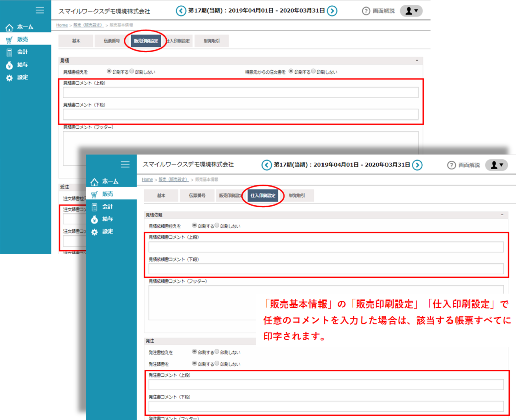Select 印刷する for 得意先からの注文書を
This screenshot has height=420, width=516.
click(x=291, y=71)
